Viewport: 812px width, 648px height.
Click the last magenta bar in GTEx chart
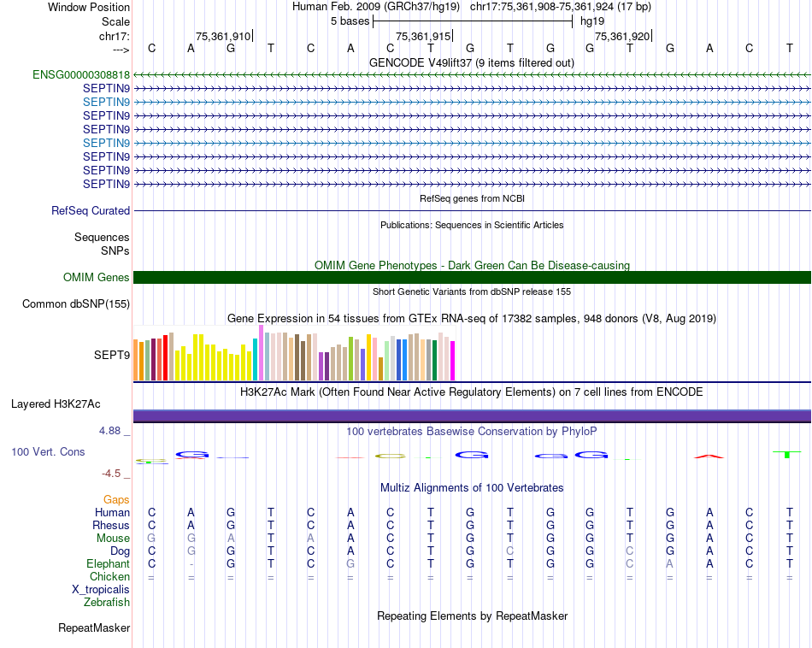[453, 361]
